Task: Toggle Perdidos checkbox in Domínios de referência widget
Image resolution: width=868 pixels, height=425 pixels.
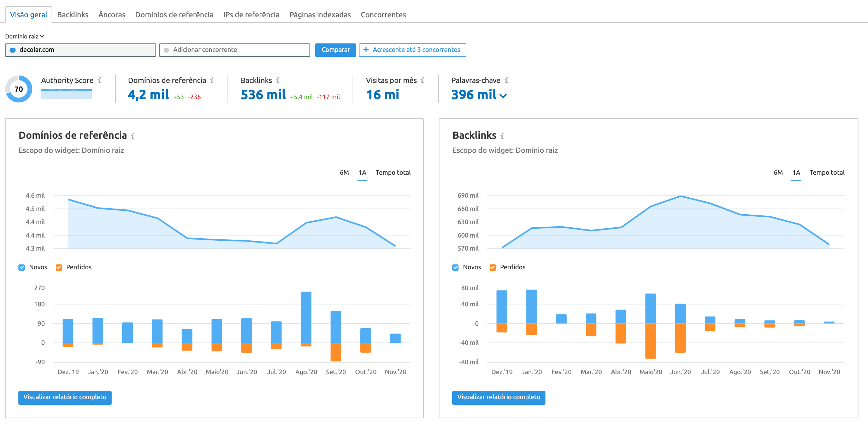Action: click(x=59, y=268)
